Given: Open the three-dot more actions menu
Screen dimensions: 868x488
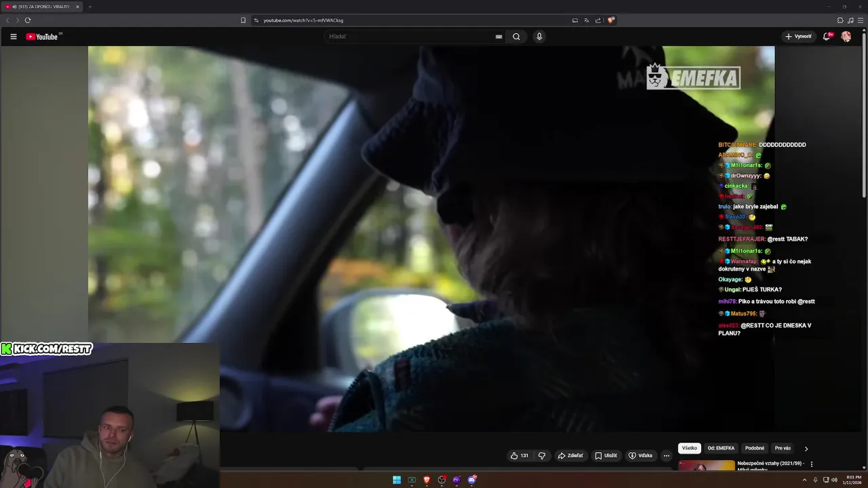Looking at the screenshot, I should tap(667, 455).
